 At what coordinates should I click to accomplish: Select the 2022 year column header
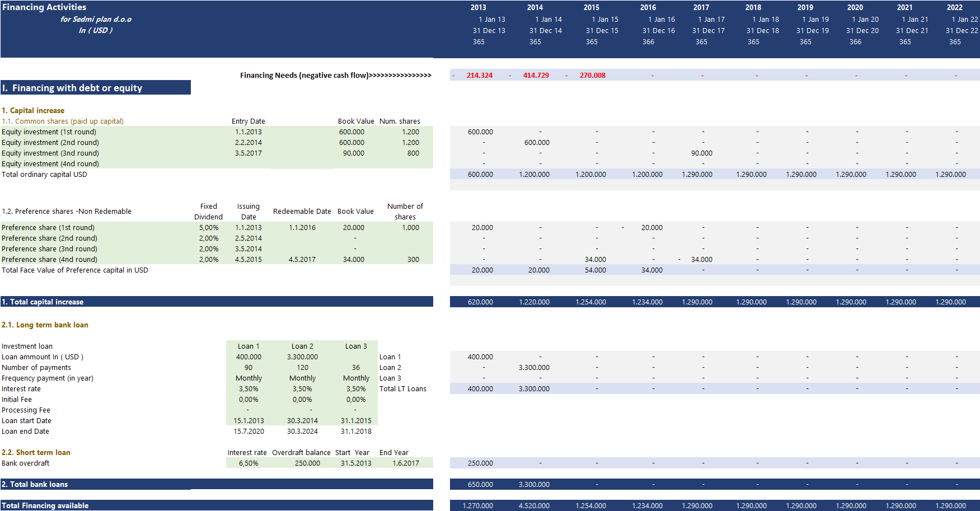click(x=954, y=8)
